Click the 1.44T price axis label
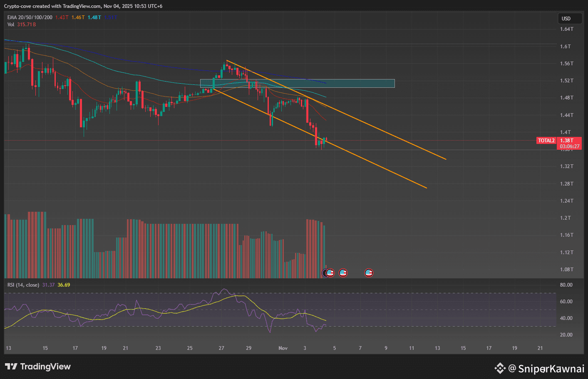This screenshot has height=379, width=588. tap(566, 115)
